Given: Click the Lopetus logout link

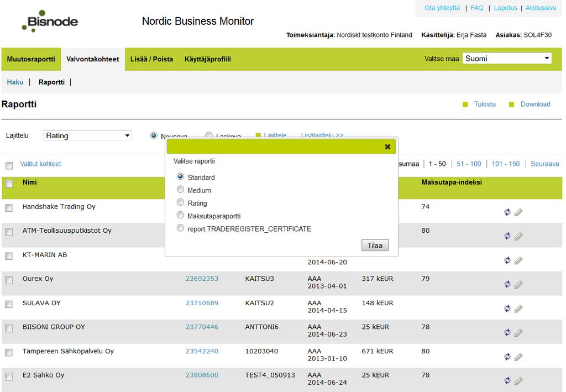Looking at the screenshot, I should (505, 8).
